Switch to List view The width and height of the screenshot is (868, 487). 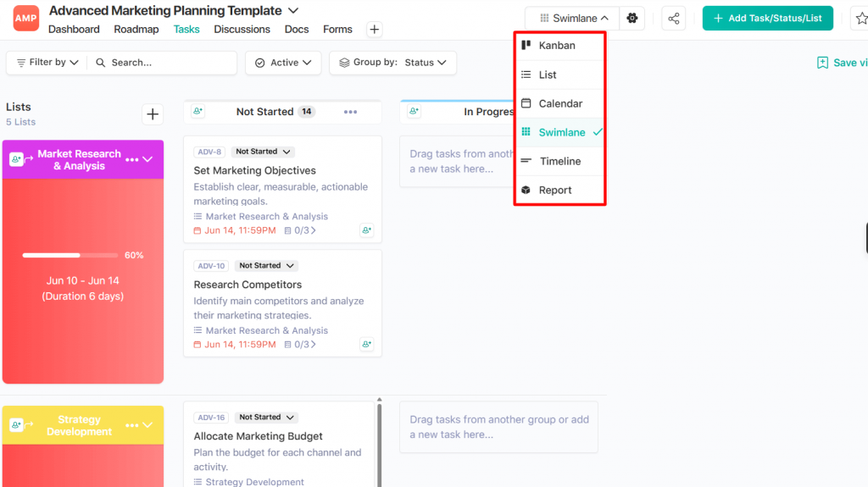(x=559, y=75)
